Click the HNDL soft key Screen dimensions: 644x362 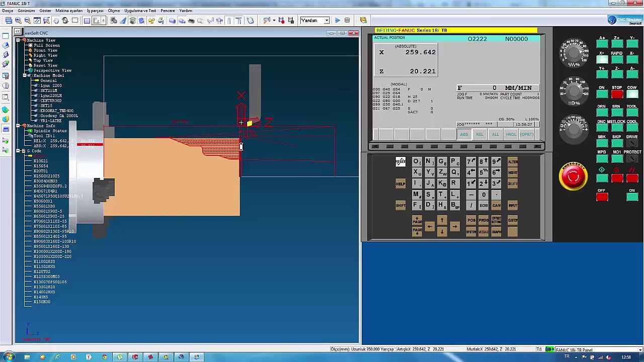(511, 134)
